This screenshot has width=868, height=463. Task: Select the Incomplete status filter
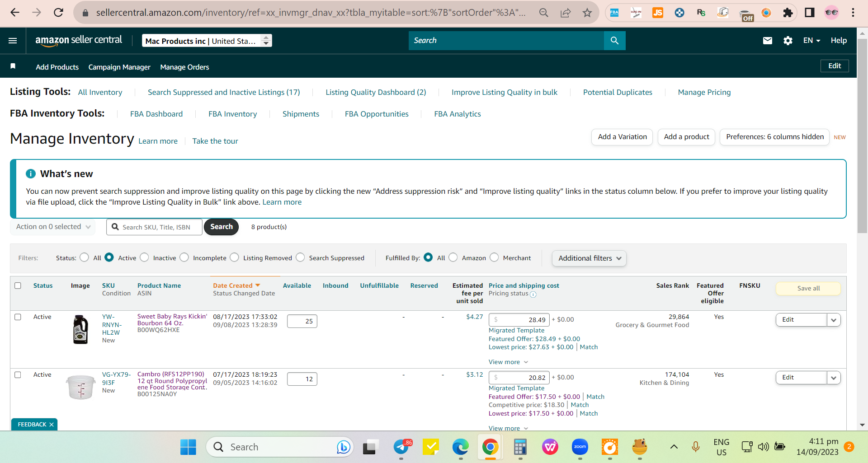coord(184,257)
